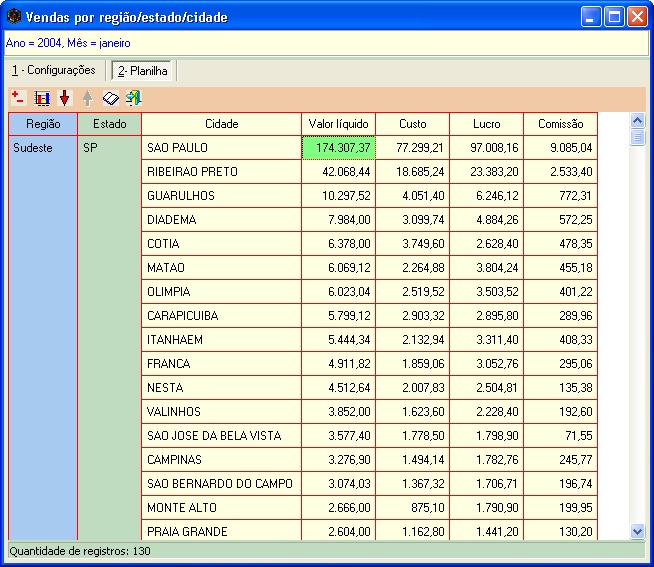Select SAO BERNARDO DO CAMPO cell
Screen dimensions: 654x567
[x=221, y=484]
